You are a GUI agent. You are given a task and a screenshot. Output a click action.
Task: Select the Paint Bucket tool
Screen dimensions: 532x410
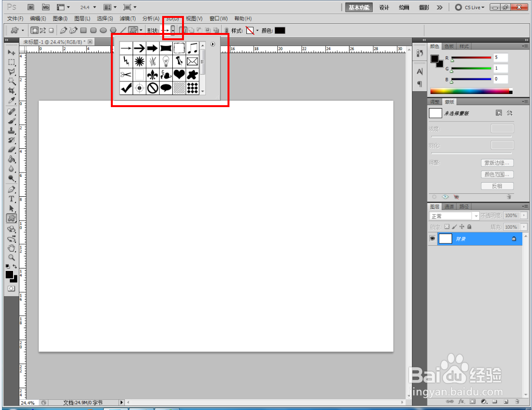click(x=12, y=159)
